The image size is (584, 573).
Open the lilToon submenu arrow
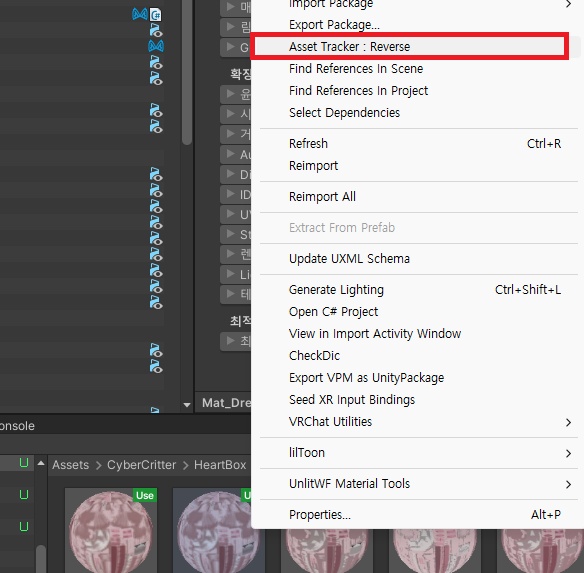tap(568, 453)
